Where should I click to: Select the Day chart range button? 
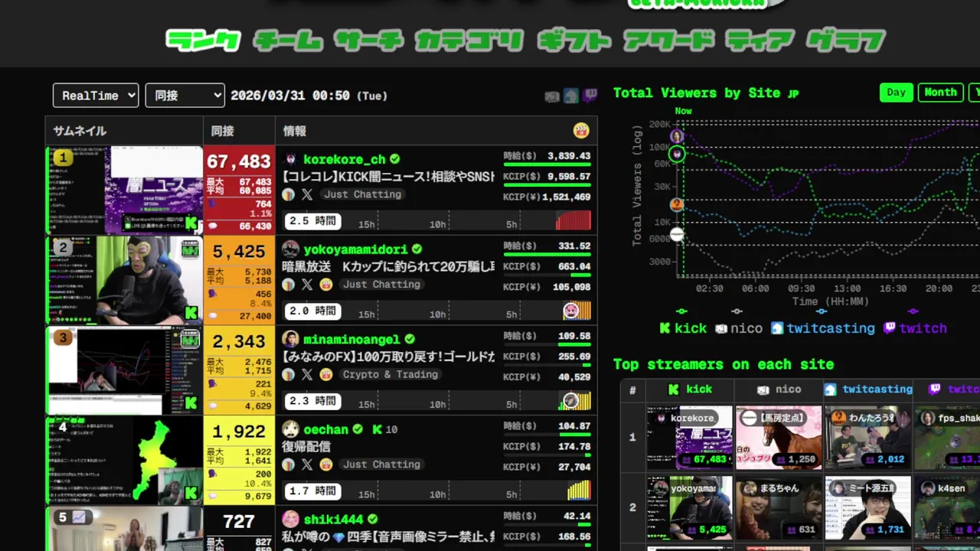click(x=897, y=93)
